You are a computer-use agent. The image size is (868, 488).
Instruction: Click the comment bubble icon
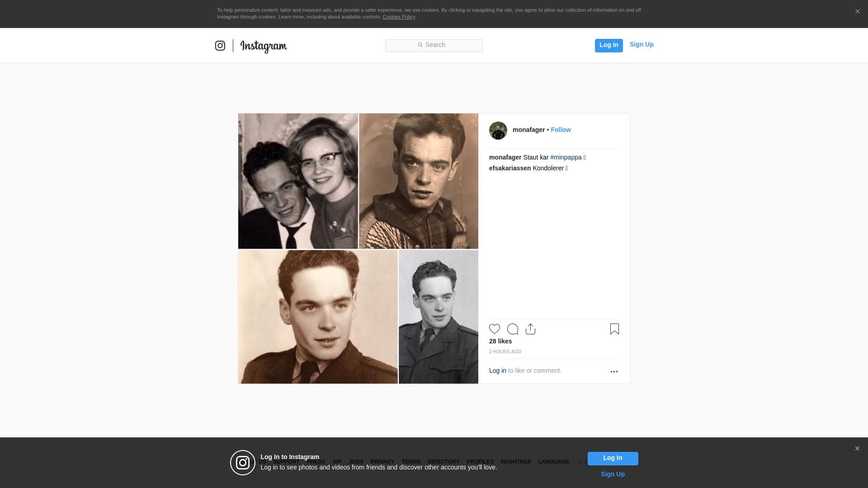[513, 329]
